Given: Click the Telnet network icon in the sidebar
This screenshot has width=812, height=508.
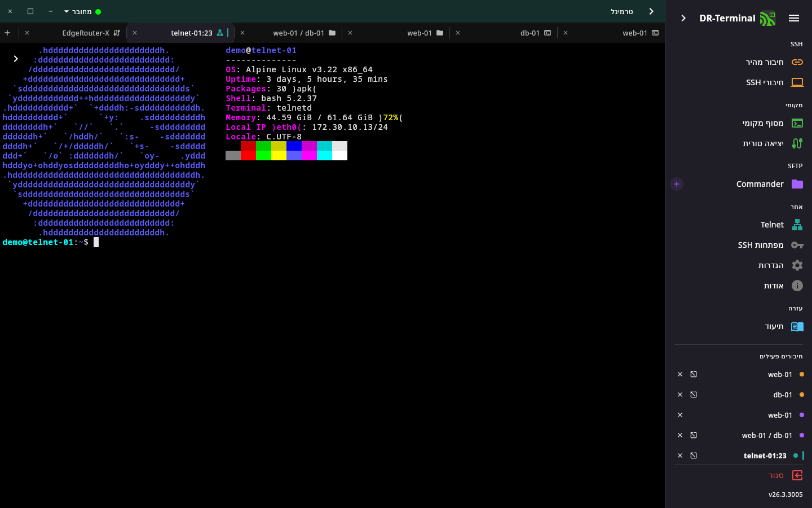Looking at the screenshot, I should (797, 225).
